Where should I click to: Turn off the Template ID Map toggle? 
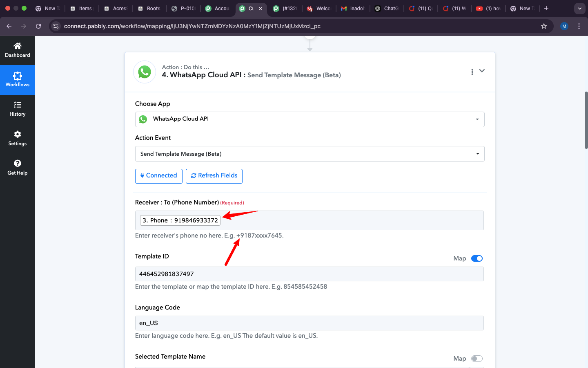(x=477, y=258)
